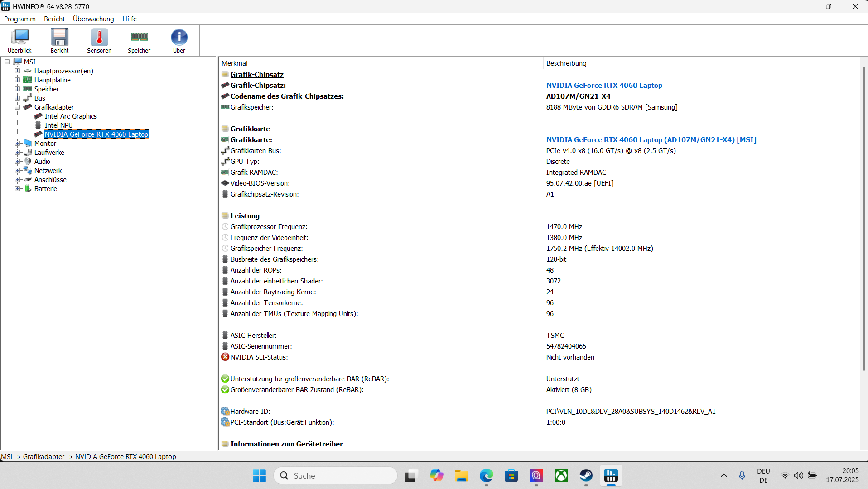Open File Explorer from the taskbar
Screen dimensions: 868x489
(x=462, y=476)
